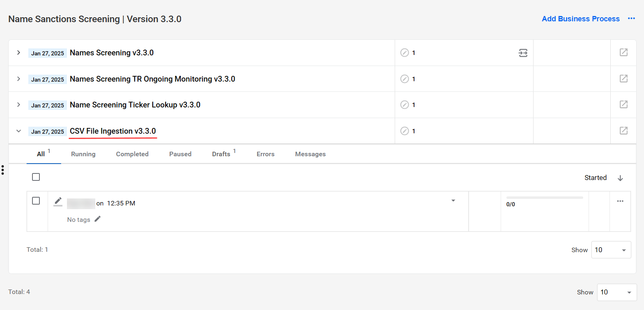The image size is (644, 310).
Task: Collapse the CSV File Ingestion v3.3.0 row
Action: tap(18, 131)
